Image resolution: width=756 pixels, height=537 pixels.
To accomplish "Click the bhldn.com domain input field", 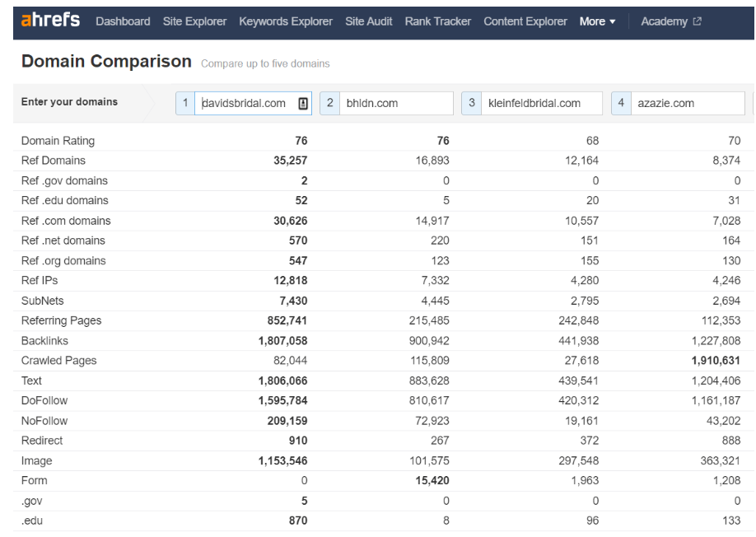I will (x=396, y=103).
